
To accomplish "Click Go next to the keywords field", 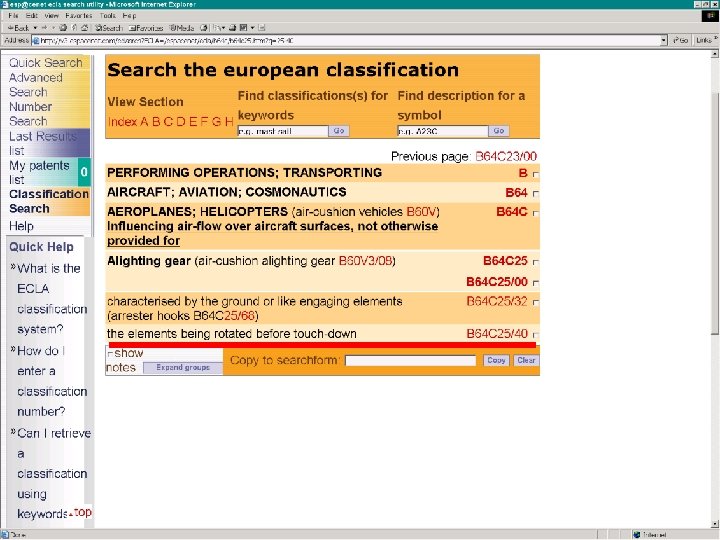I will click(339, 131).
